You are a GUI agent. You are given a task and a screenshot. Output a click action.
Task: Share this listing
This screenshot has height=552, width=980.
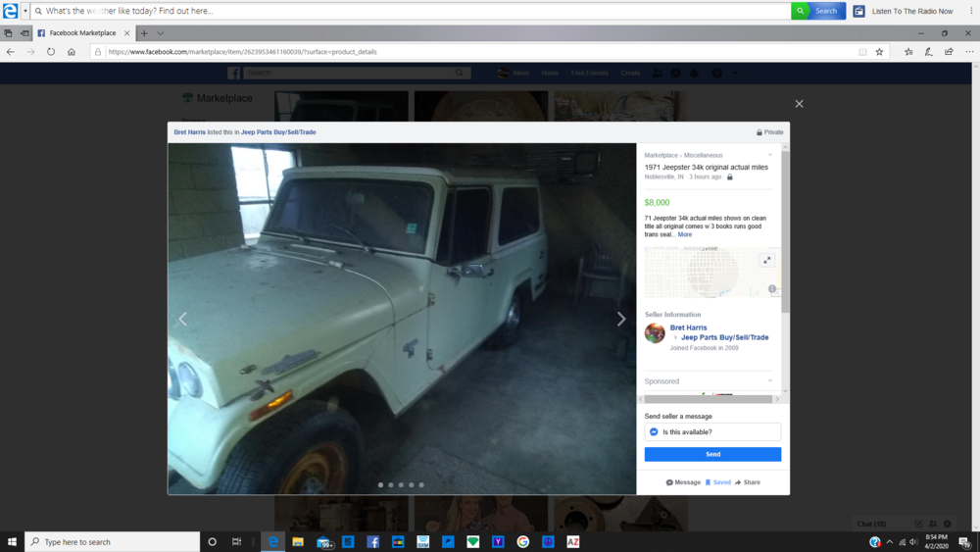748,482
